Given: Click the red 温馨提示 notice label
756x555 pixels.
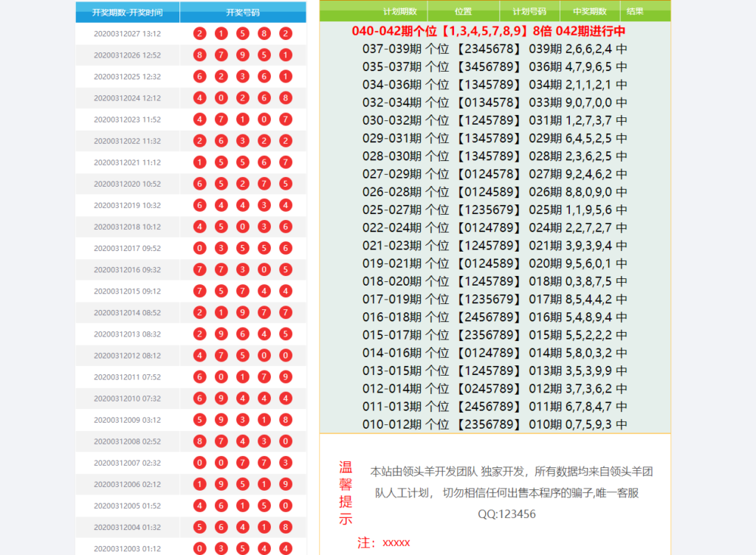Looking at the screenshot, I should point(346,493).
